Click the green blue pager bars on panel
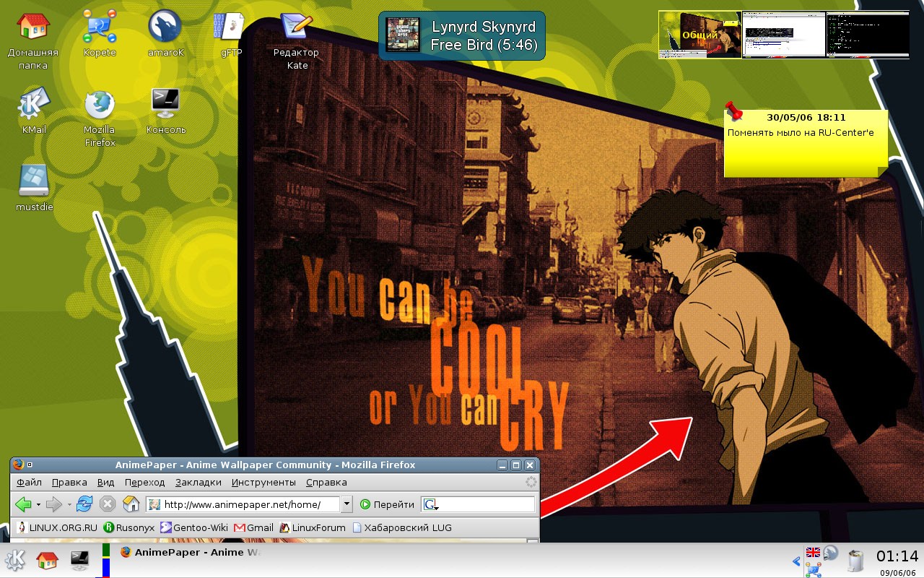Image resolution: width=924 pixels, height=578 pixels. pyautogui.click(x=105, y=561)
